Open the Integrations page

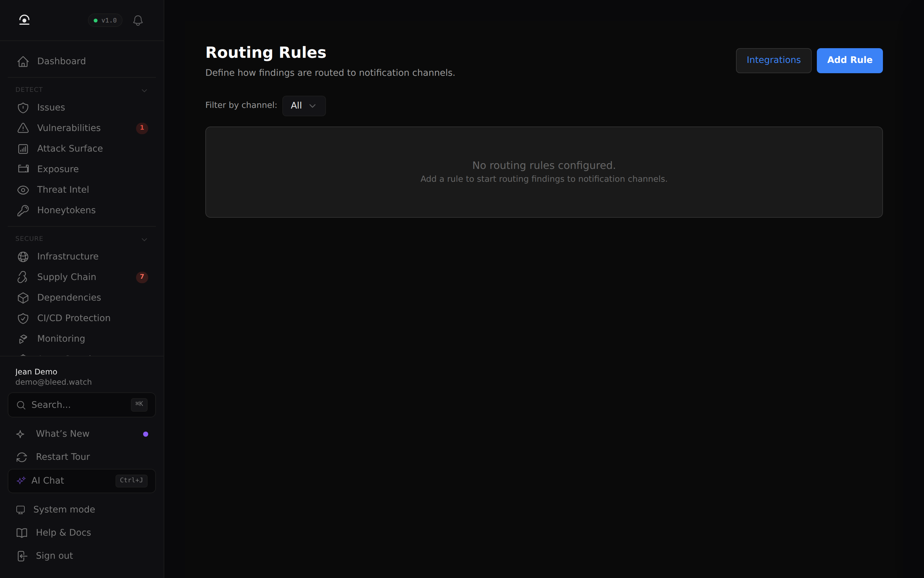[x=774, y=60]
